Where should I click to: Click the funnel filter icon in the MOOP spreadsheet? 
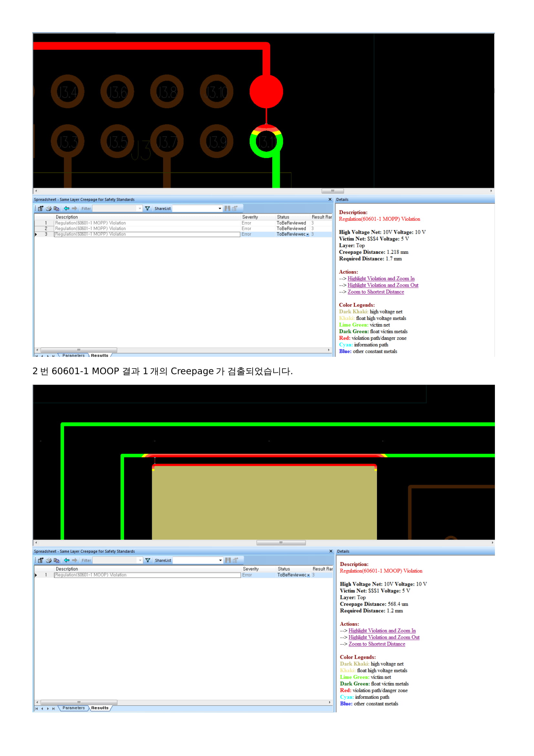pyautogui.click(x=148, y=560)
